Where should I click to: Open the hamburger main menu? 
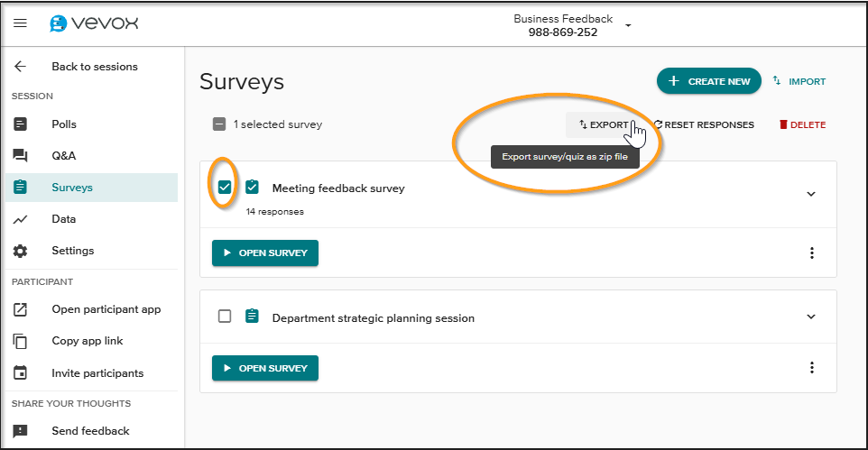(x=21, y=23)
